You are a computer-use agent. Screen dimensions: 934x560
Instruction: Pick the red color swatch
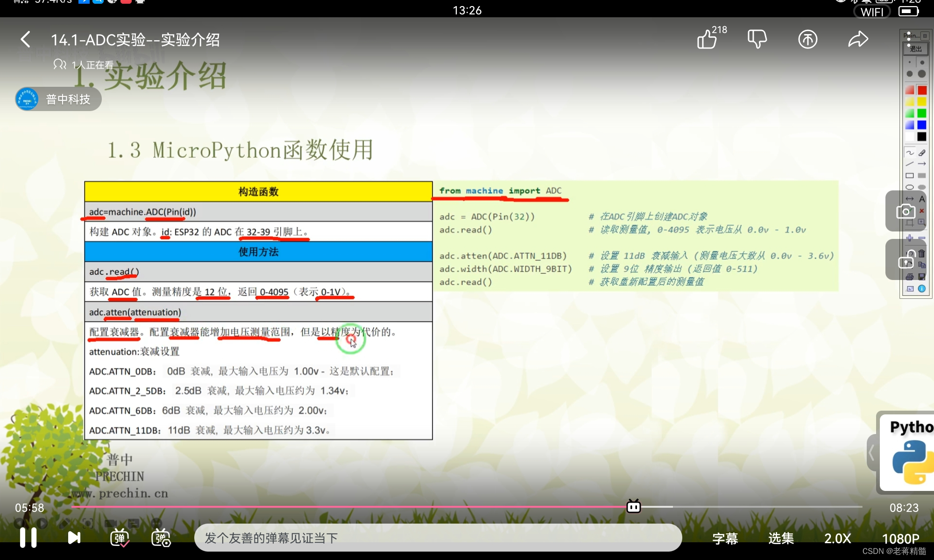pos(922,90)
